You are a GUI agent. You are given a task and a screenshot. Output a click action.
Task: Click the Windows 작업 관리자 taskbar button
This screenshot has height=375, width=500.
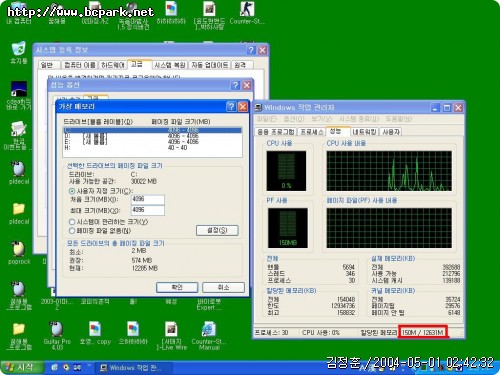point(134,368)
